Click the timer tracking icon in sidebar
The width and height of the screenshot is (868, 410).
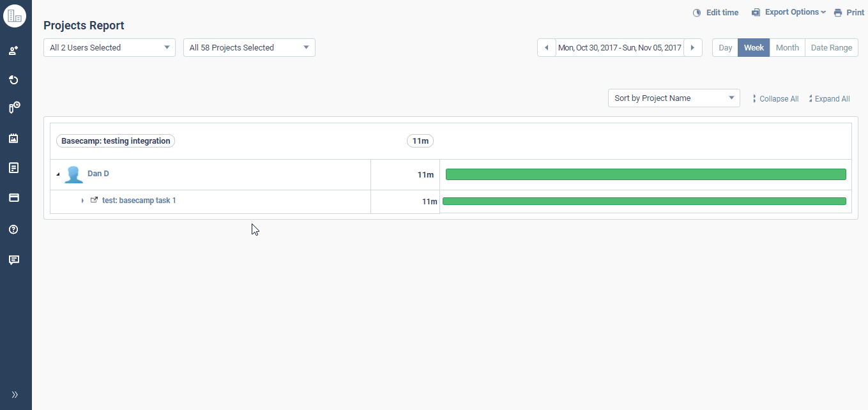[x=14, y=107]
